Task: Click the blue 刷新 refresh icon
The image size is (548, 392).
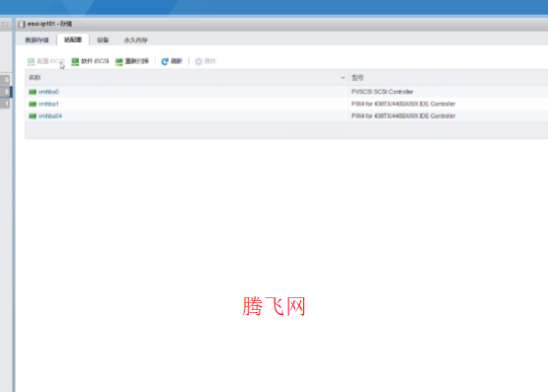Action: pos(165,62)
